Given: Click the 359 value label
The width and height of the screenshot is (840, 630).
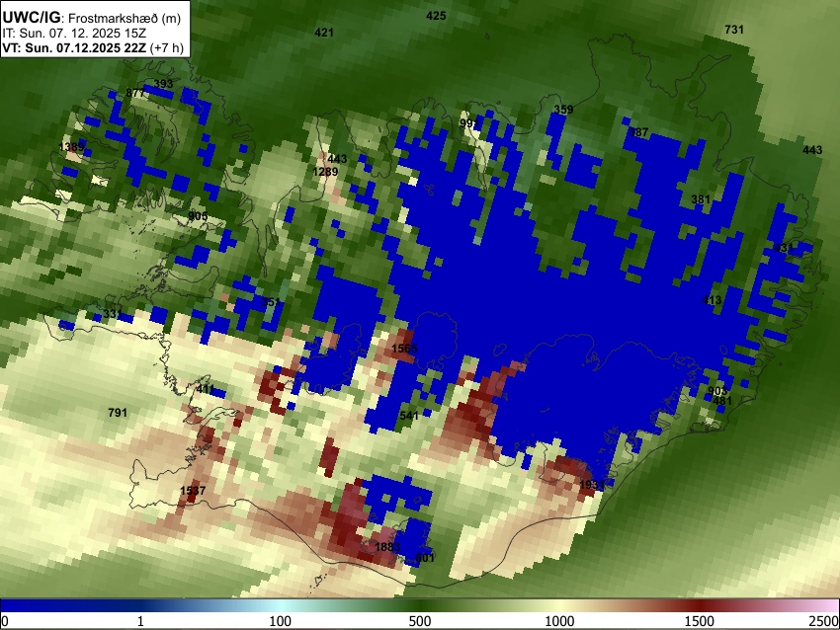Looking at the screenshot, I should pos(563,110).
